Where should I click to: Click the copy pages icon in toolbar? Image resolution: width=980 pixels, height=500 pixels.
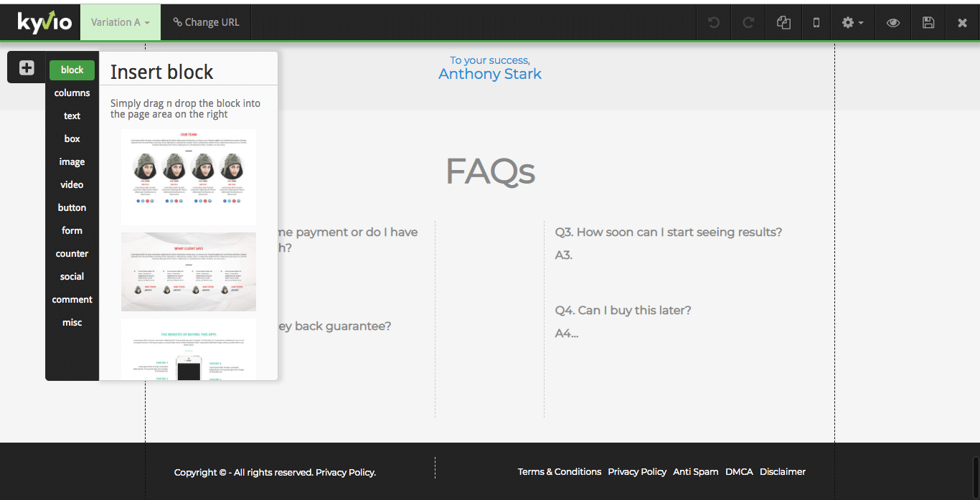(x=783, y=22)
